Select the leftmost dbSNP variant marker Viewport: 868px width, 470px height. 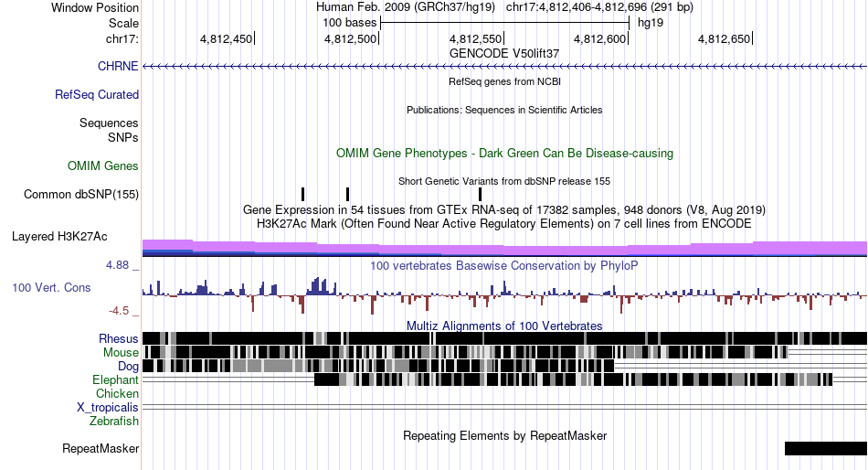pyautogui.click(x=302, y=194)
